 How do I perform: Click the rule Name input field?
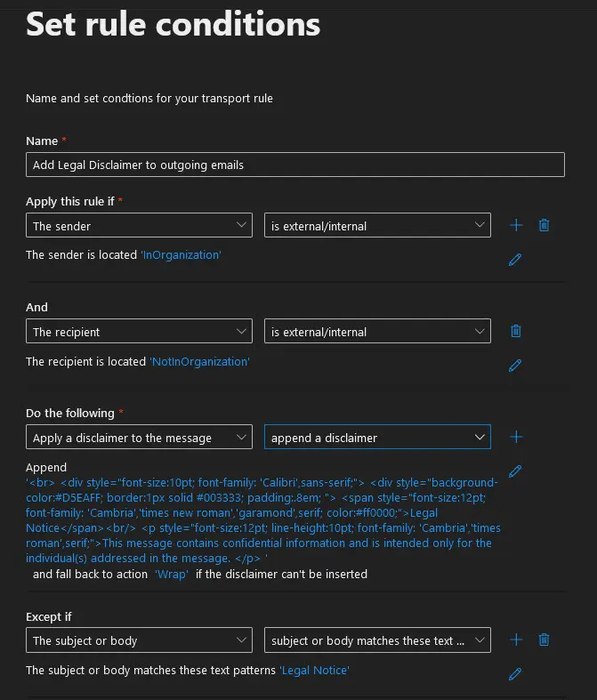[x=294, y=165]
